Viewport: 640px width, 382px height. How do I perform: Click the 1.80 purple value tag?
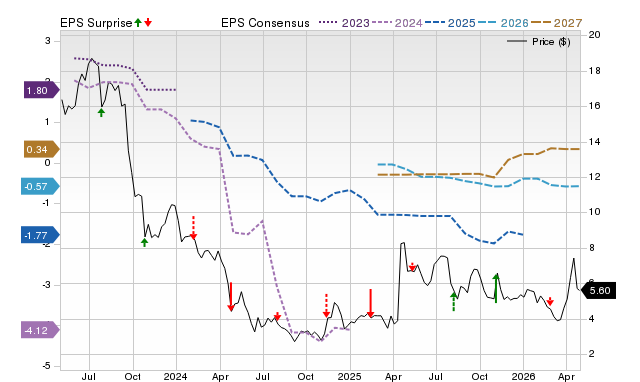click(x=41, y=91)
